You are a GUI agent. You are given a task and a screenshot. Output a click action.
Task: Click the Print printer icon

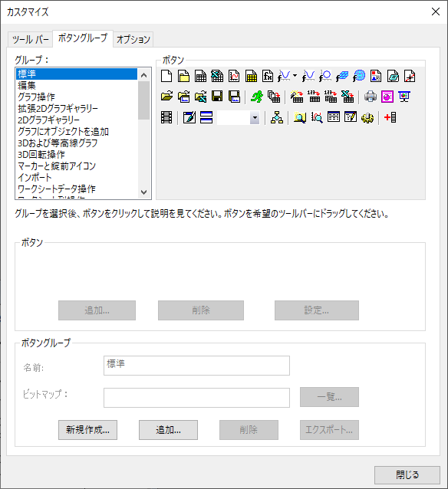[371, 97]
